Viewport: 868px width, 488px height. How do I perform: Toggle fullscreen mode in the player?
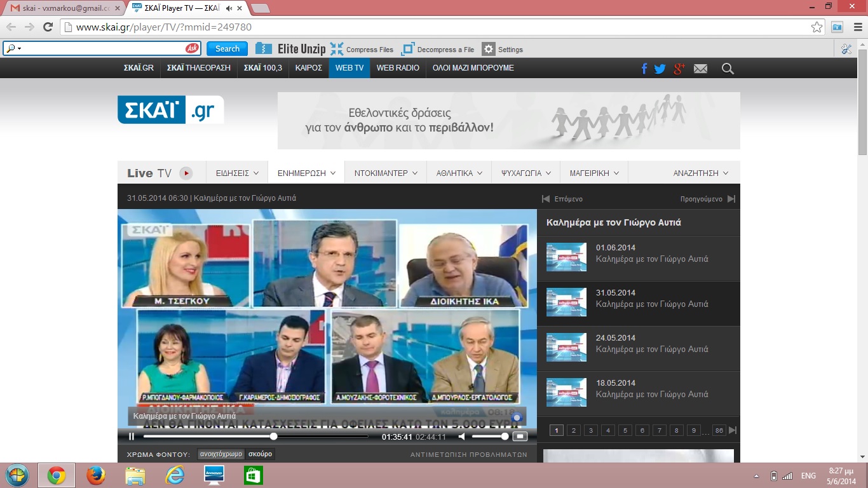pyautogui.click(x=520, y=437)
